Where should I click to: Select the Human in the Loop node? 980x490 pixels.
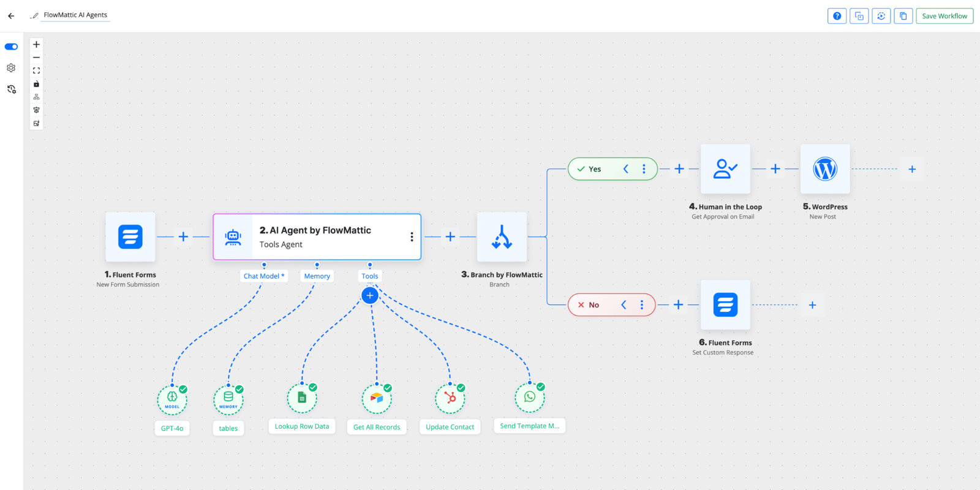(x=725, y=169)
